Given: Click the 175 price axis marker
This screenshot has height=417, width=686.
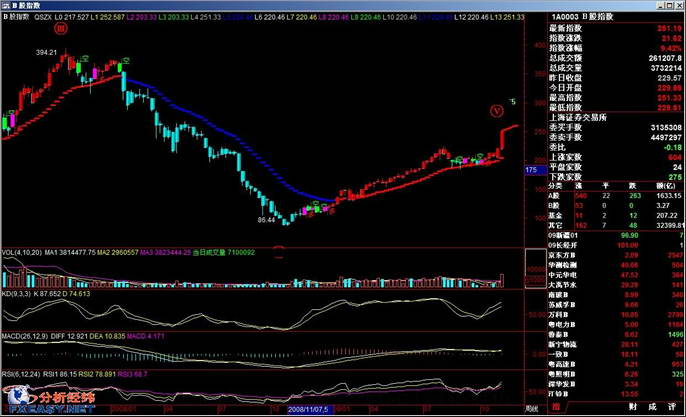Looking at the screenshot, I should [536, 170].
